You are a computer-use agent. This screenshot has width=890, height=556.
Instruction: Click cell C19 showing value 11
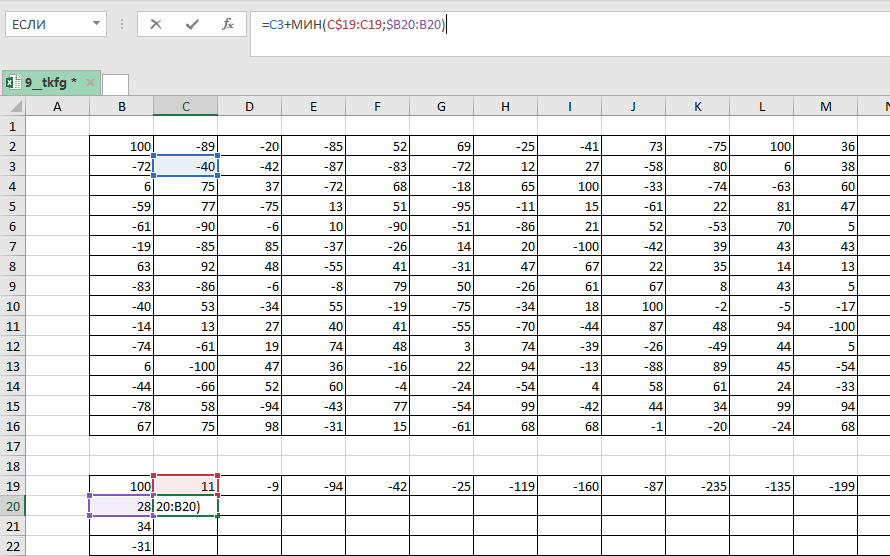point(186,486)
